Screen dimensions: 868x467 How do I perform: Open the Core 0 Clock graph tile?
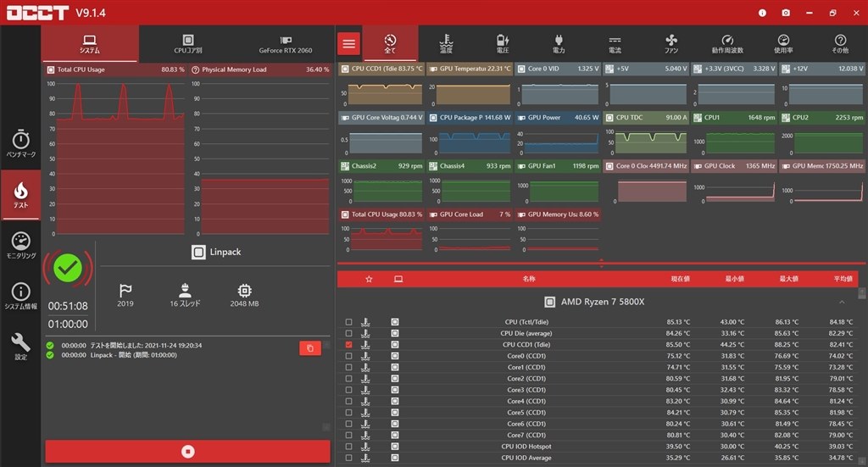click(x=645, y=182)
